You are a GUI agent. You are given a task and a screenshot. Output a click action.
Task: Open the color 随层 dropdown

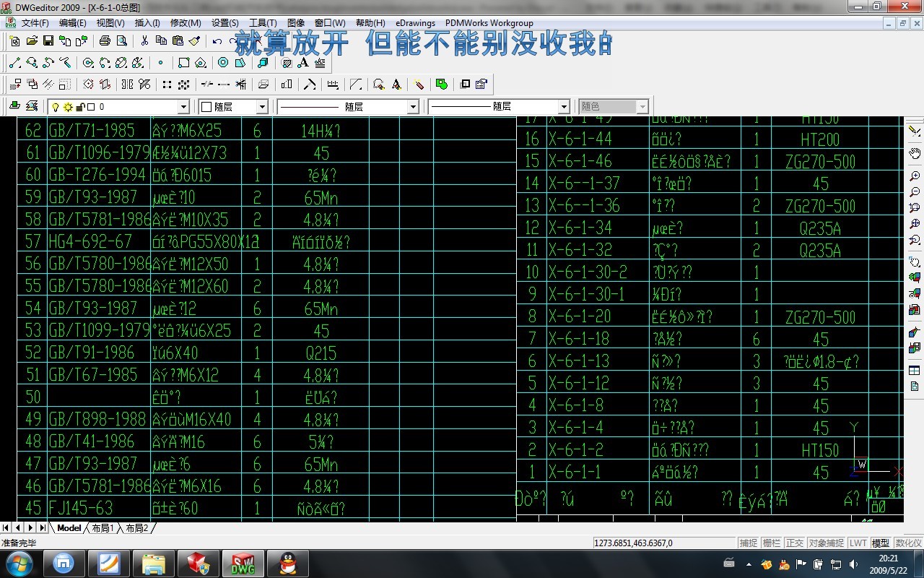[x=262, y=107]
